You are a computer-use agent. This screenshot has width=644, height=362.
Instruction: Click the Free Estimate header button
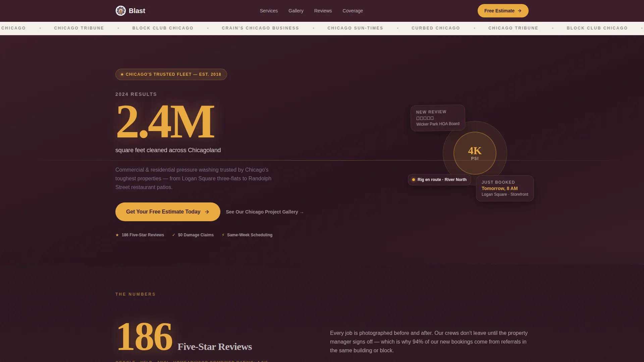point(503,11)
